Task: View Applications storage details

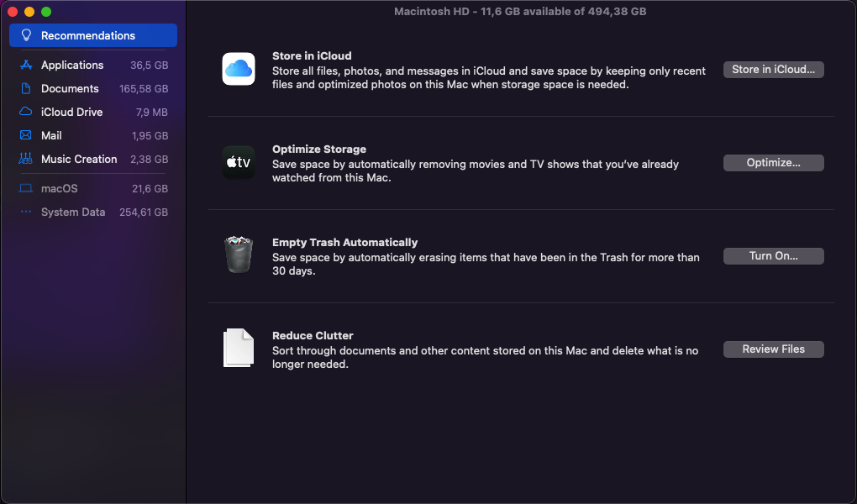Action: click(72, 65)
